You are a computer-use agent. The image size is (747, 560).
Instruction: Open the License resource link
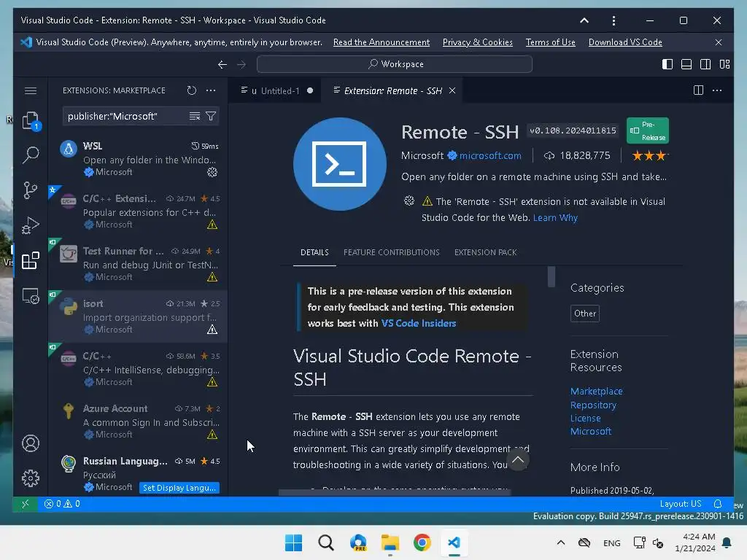click(x=586, y=418)
